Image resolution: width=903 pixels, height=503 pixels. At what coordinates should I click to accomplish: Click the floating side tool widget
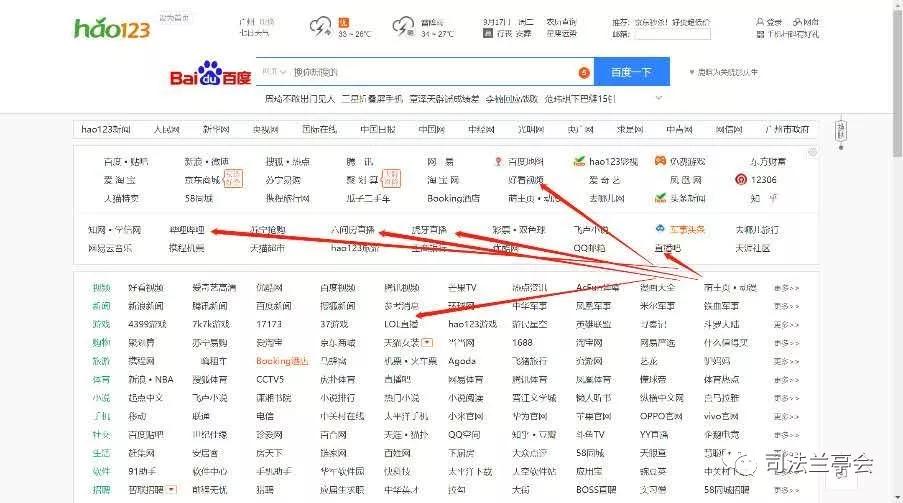coord(841,134)
